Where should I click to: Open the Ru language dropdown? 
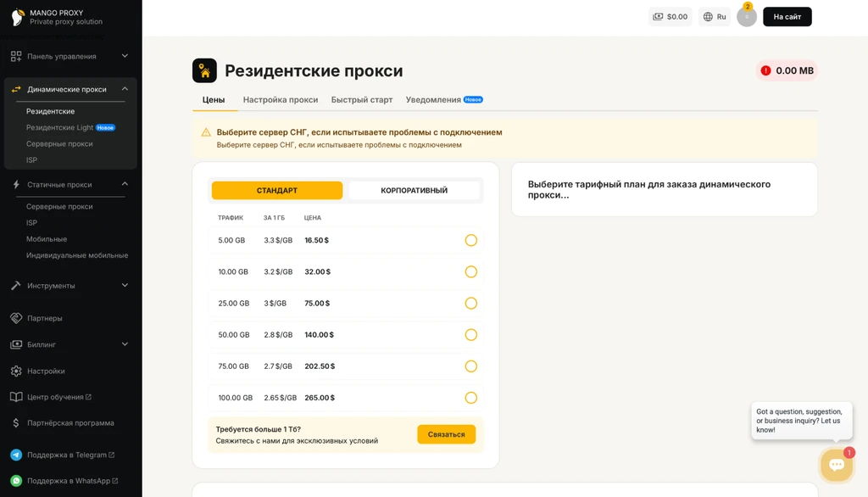[715, 17]
